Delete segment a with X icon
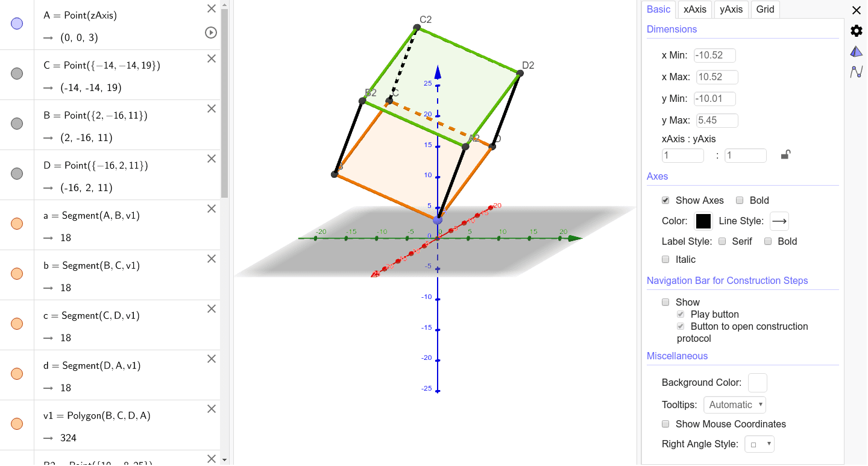868x466 pixels. pos(211,209)
